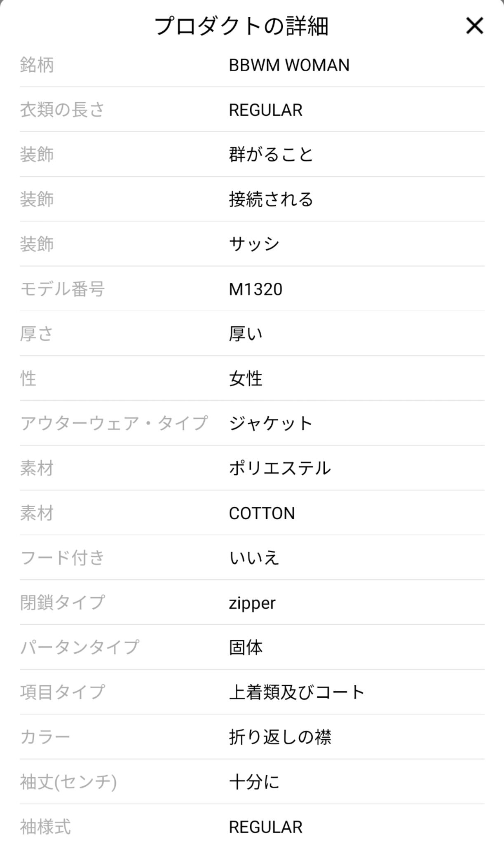Click the 固体 pattern type value
Image resolution: width=504 pixels, height=844 pixels.
[x=246, y=648]
